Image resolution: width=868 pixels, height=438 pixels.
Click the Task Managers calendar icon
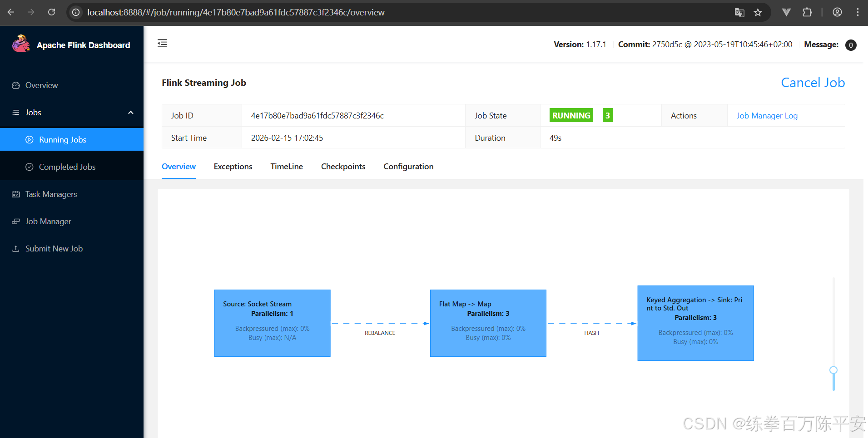pos(16,194)
